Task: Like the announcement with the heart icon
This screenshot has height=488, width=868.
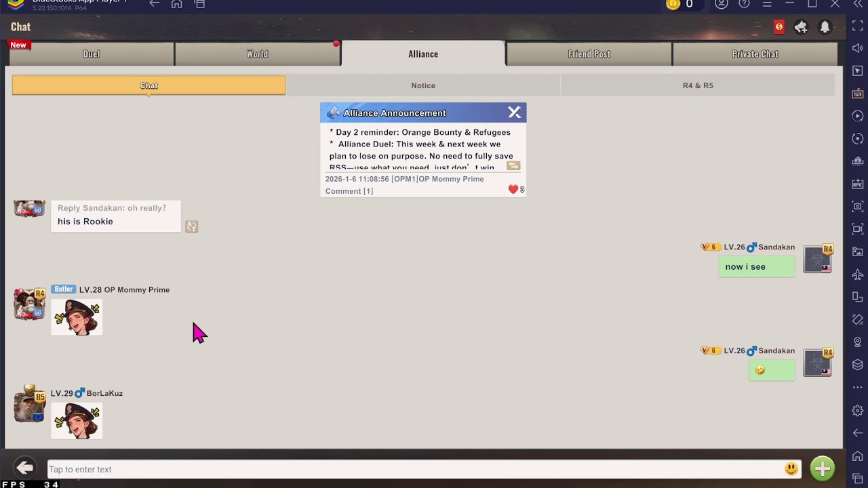Action: coord(513,190)
